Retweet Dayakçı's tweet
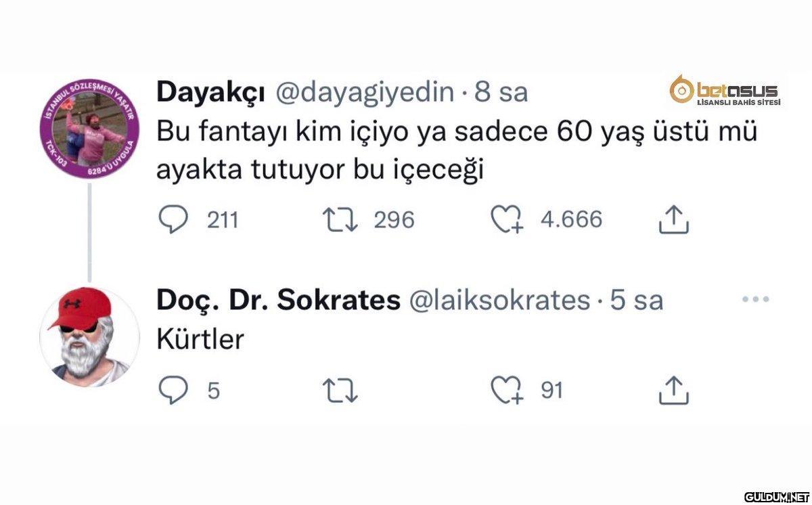This screenshot has width=812, height=505. [338, 219]
